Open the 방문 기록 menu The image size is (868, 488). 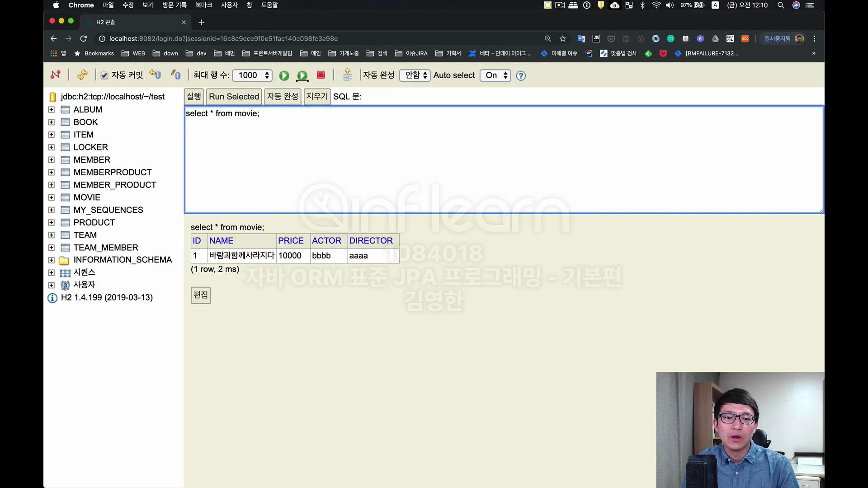[x=174, y=5]
